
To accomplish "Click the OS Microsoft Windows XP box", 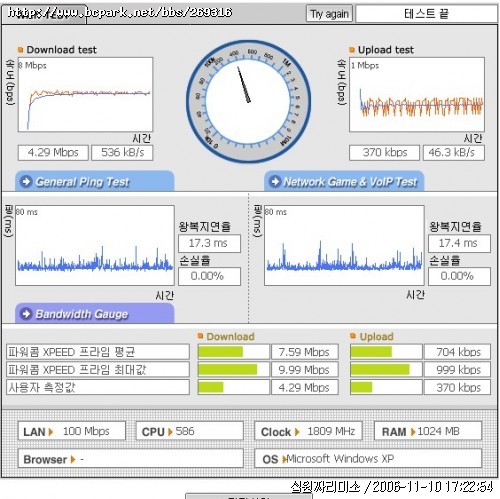I will pos(368,459).
